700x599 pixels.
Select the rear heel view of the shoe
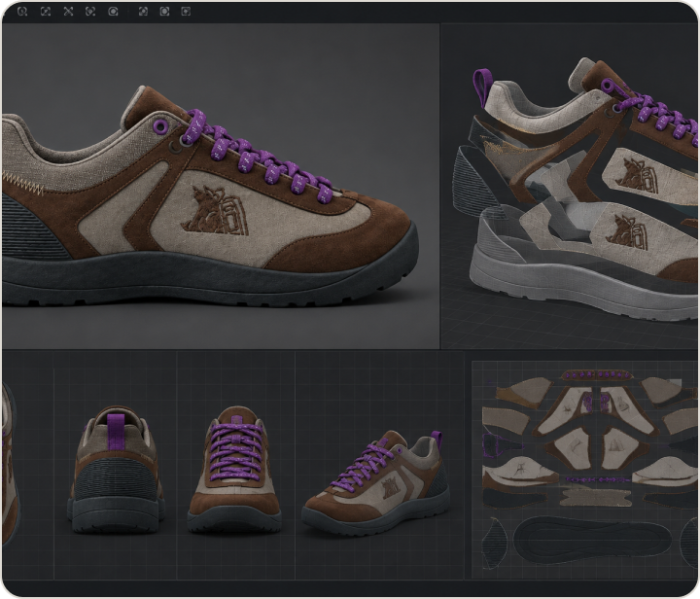click(115, 469)
